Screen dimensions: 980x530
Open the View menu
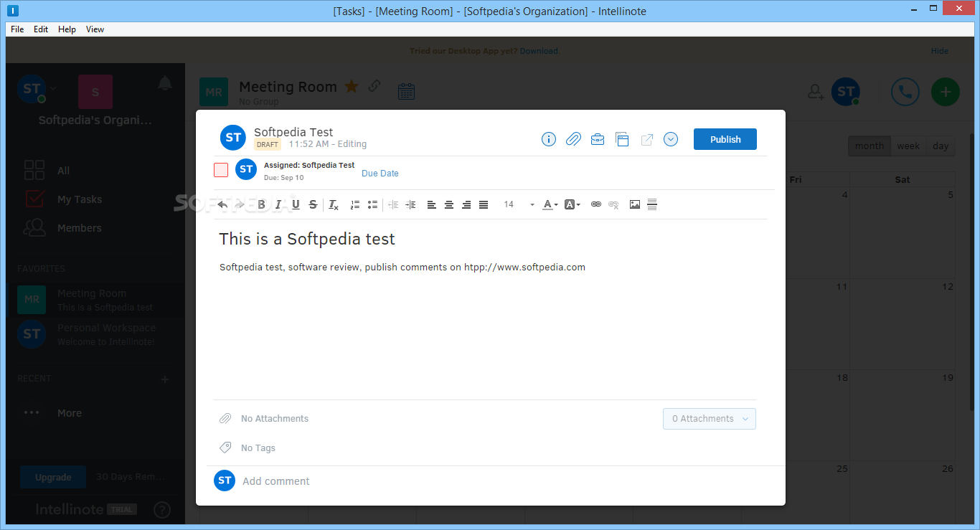click(x=95, y=29)
